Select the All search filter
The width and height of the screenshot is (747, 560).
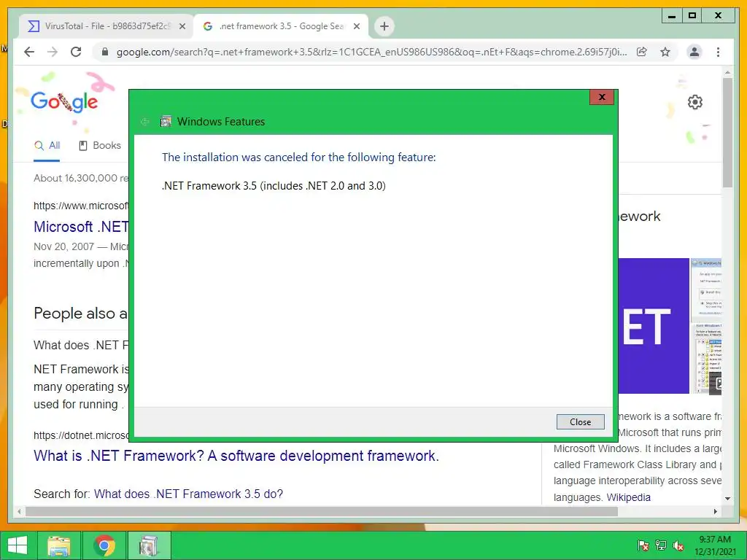47,146
